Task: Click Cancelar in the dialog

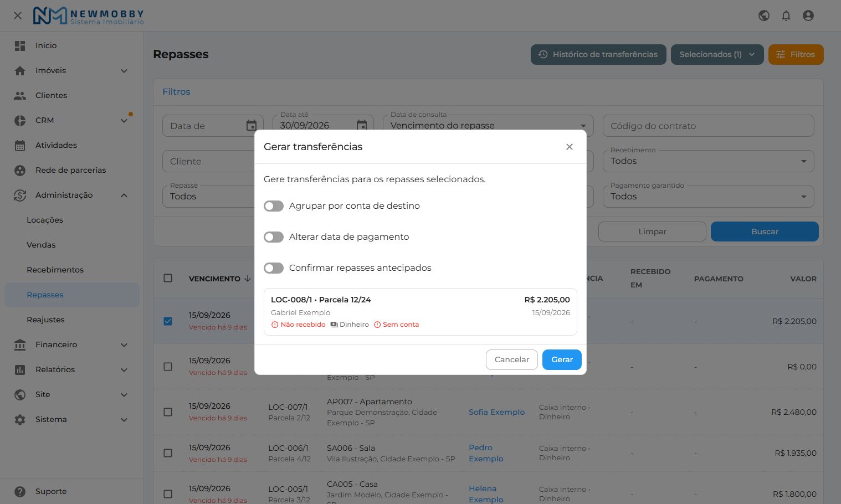Action: (x=512, y=359)
